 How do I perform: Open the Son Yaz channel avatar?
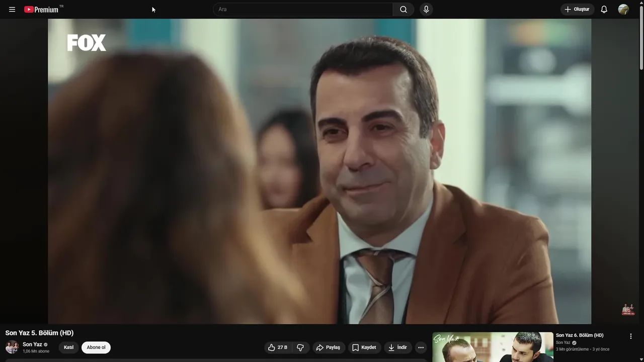click(x=12, y=347)
